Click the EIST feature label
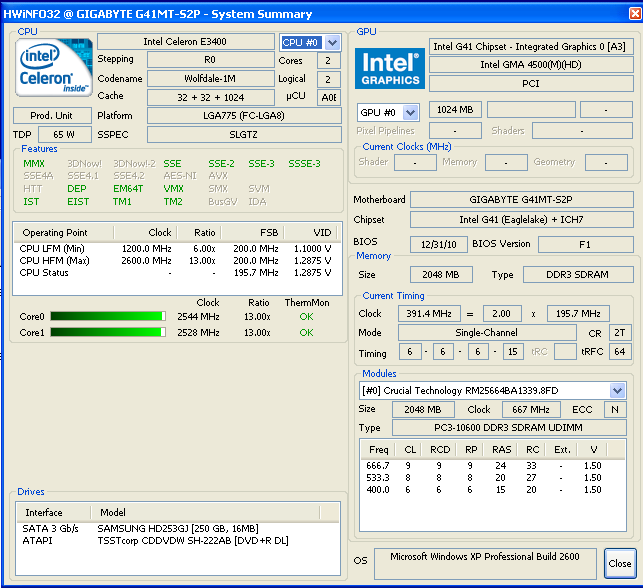643x588 pixels. [x=78, y=202]
